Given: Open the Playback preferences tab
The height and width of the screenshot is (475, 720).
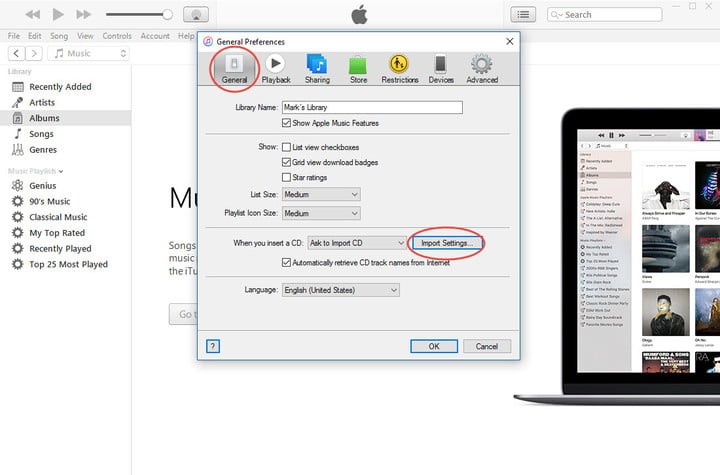Looking at the screenshot, I should (276, 69).
